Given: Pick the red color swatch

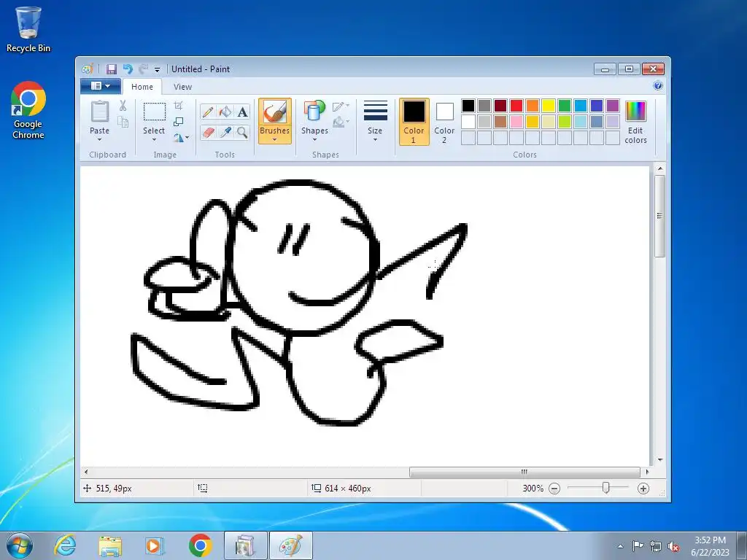Looking at the screenshot, I should click(516, 106).
